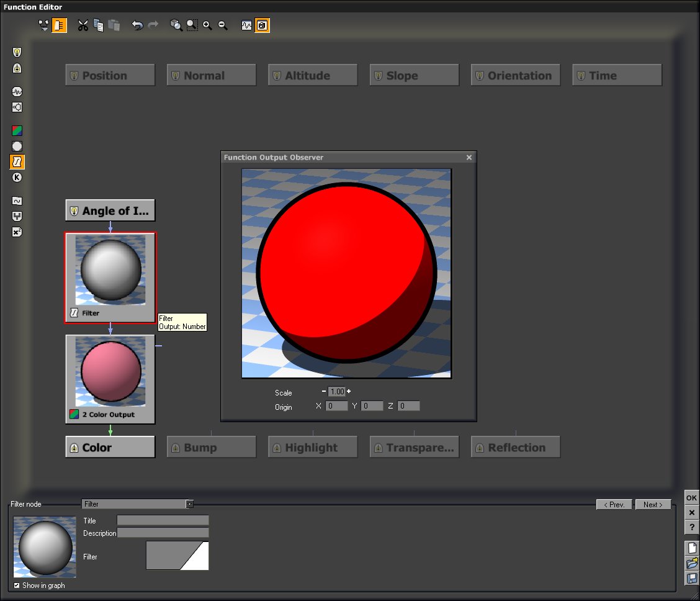The height and width of the screenshot is (601, 700).
Task: Click the noise node waveform icon
Action: coord(17,91)
